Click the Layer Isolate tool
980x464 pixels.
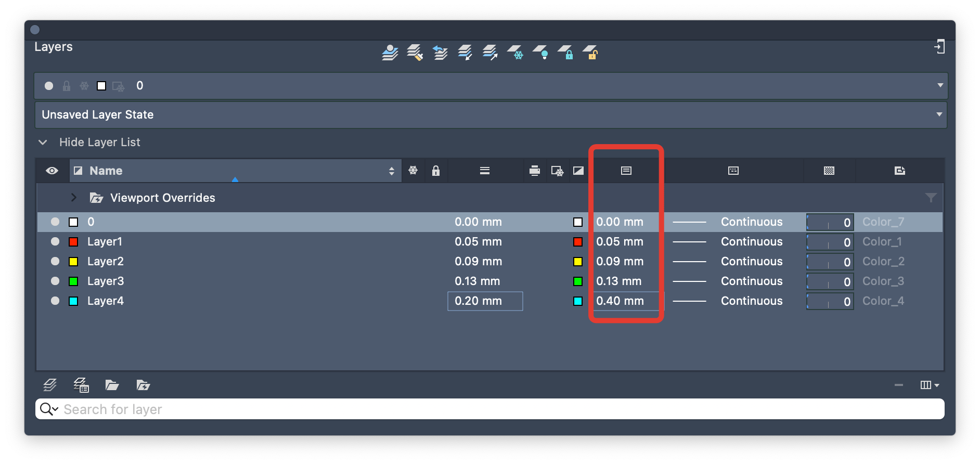[x=465, y=53]
